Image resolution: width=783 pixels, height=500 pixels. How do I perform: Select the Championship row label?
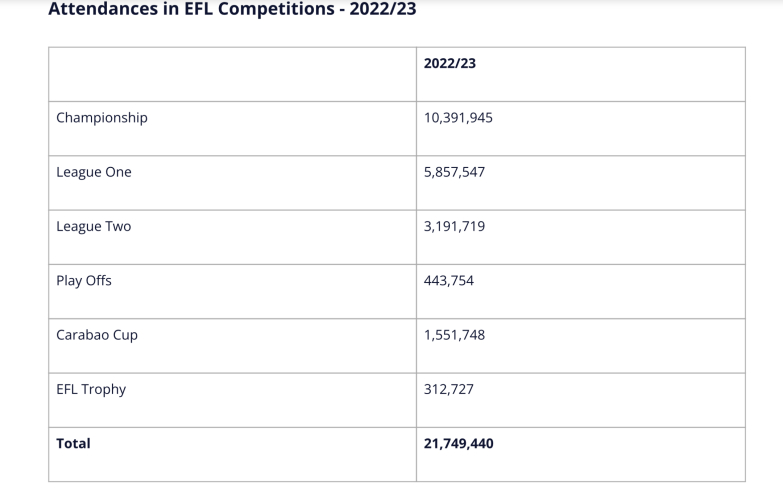[102, 118]
